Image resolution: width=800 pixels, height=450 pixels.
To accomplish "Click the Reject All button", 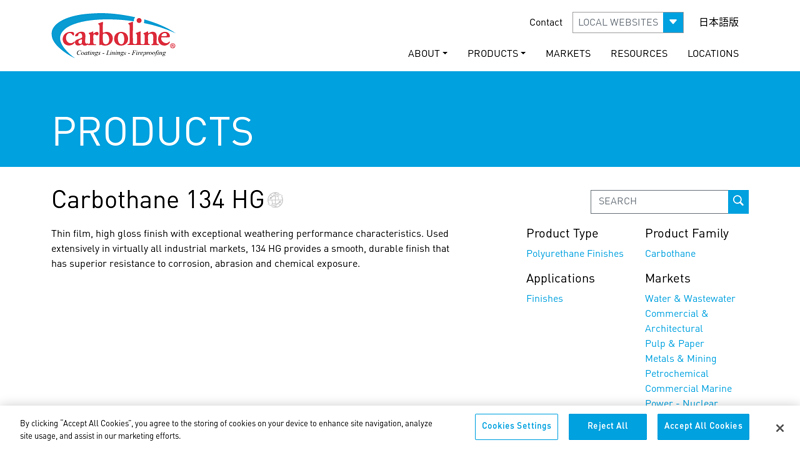I will [x=608, y=427].
